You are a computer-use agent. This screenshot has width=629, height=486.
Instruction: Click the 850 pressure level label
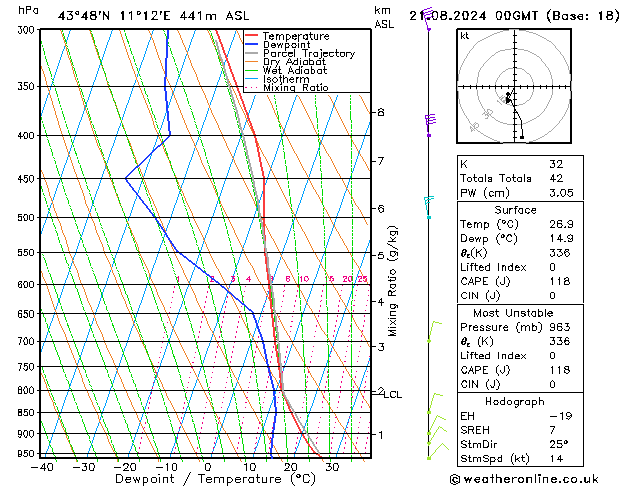pyautogui.click(x=28, y=413)
